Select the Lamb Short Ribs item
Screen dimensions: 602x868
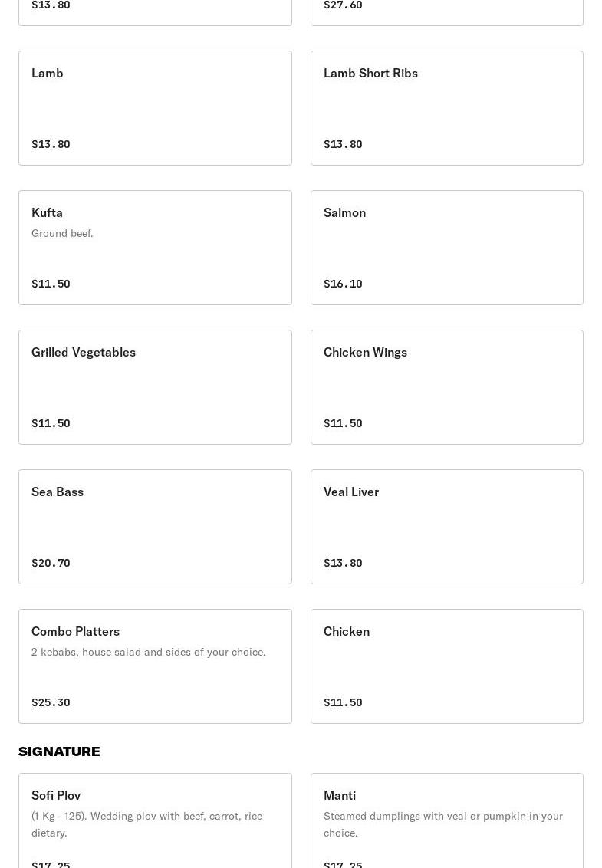tap(447, 108)
